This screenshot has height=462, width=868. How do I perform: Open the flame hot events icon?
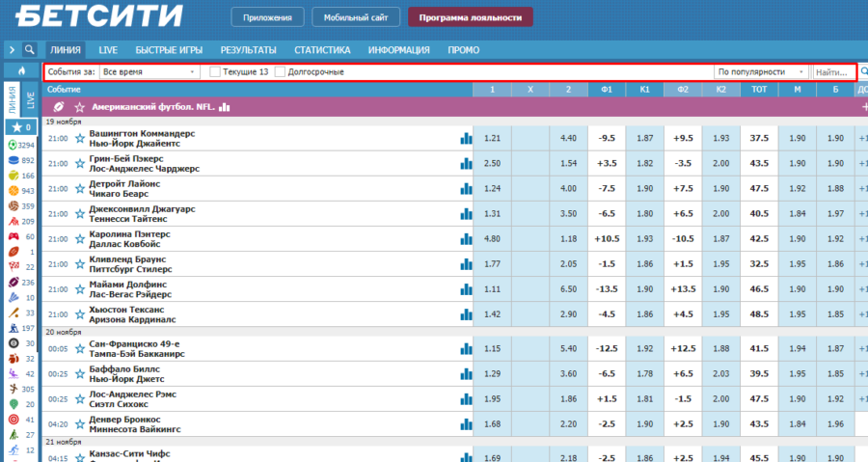(x=20, y=71)
